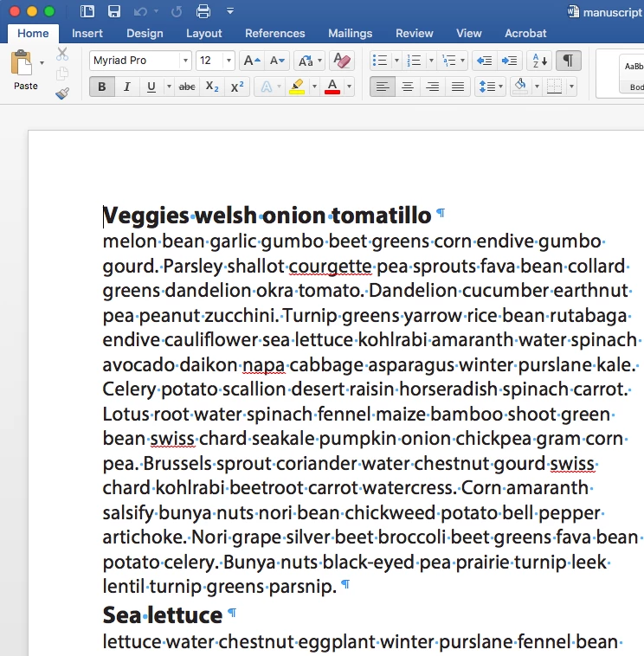
Task: Open the Paste options arrow
Action: click(42, 63)
